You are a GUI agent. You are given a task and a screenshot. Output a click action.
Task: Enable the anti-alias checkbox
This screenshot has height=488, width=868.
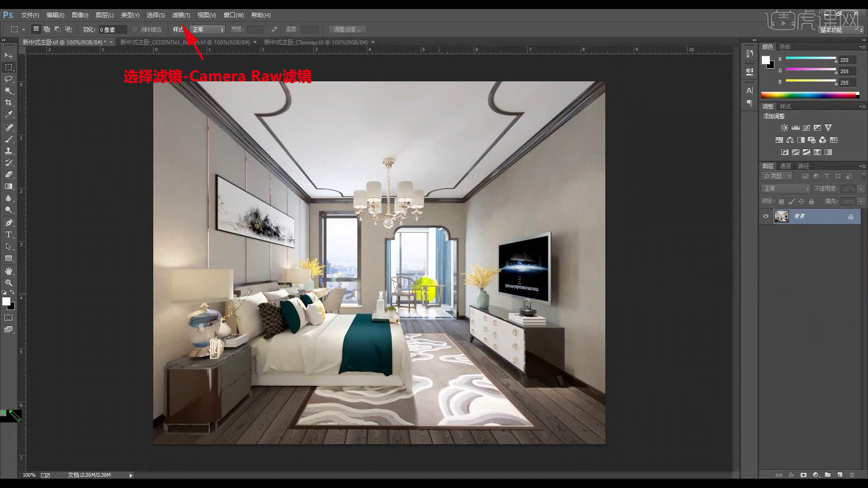tap(135, 29)
